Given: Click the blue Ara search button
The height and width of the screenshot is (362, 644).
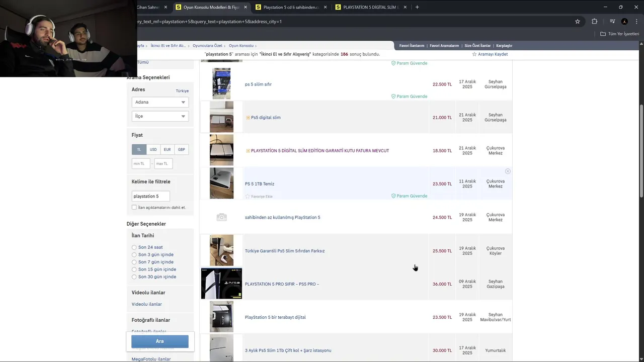Looking at the screenshot, I should tap(160, 341).
